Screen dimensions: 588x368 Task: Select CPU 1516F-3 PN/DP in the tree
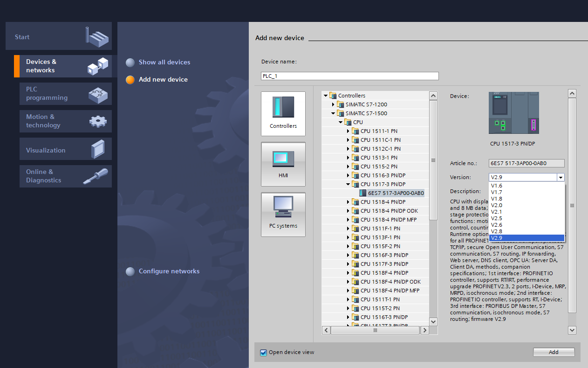(x=384, y=255)
